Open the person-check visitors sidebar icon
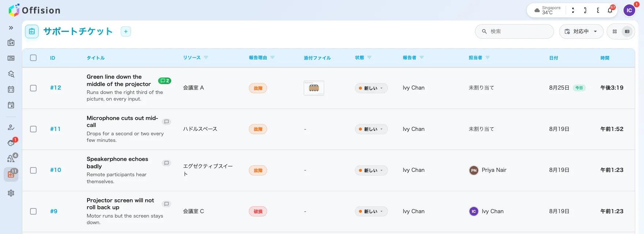Viewport: 644px width, 234px height. click(11, 127)
